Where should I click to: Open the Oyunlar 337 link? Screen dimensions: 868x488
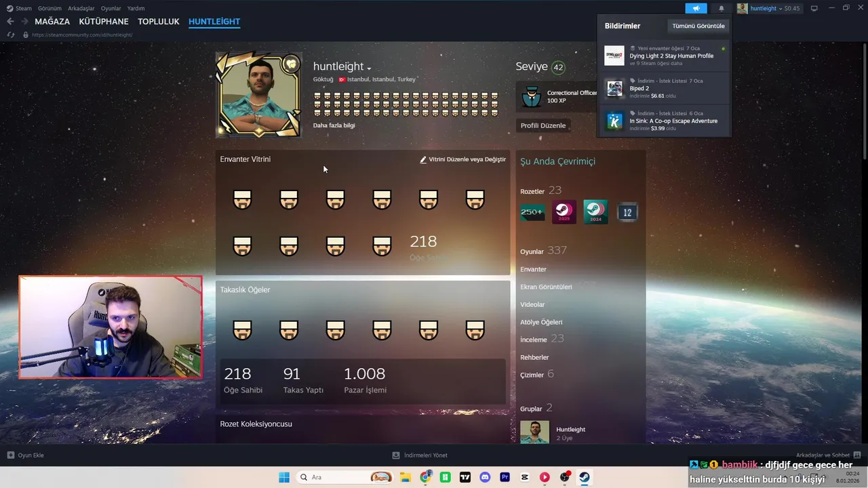pos(543,251)
